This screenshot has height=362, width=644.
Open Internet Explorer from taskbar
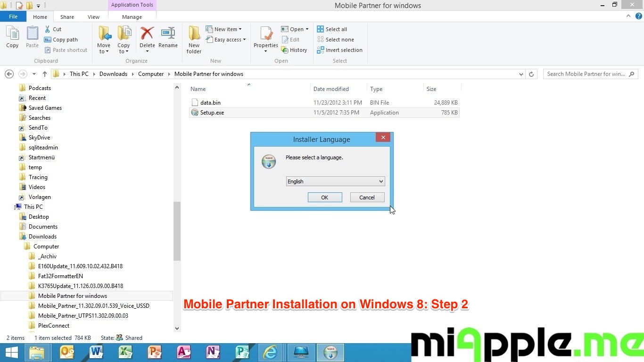point(270,352)
